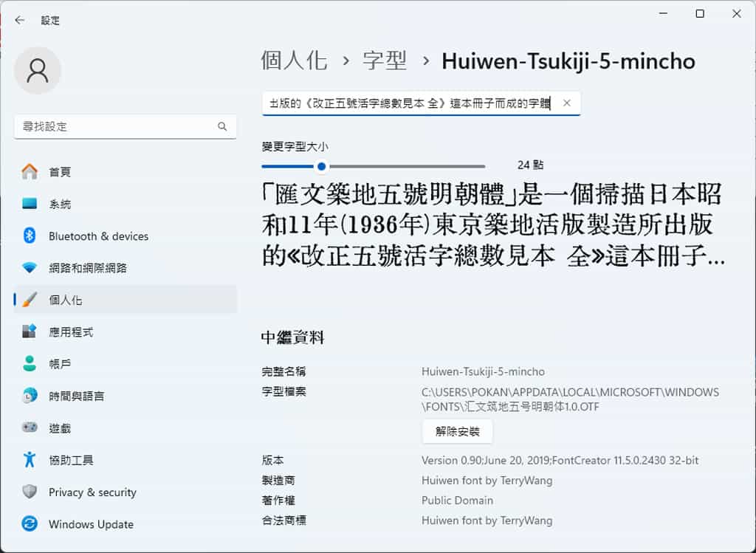Viewport: 756px width, 553px height.
Task: Open Windows Update label in sidebar
Action: click(91, 524)
